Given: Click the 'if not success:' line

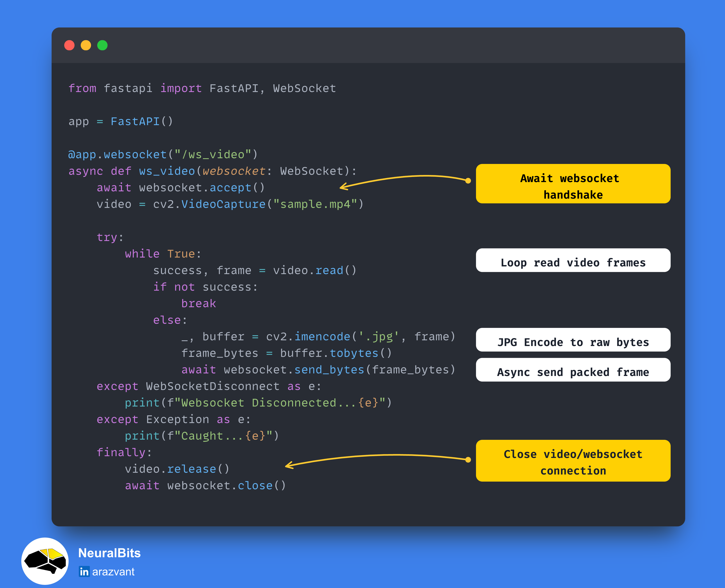Looking at the screenshot, I should point(205,287).
